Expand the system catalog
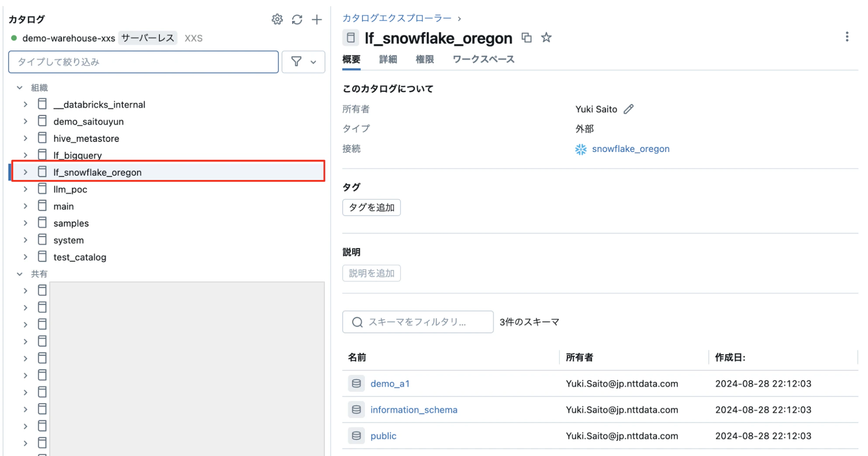This screenshot has width=868, height=456. [x=25, y=240]
